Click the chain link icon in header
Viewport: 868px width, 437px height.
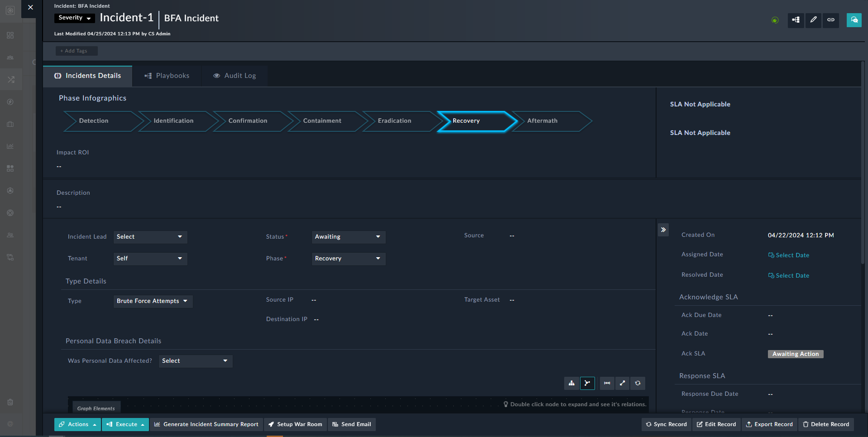coord(831,20)
